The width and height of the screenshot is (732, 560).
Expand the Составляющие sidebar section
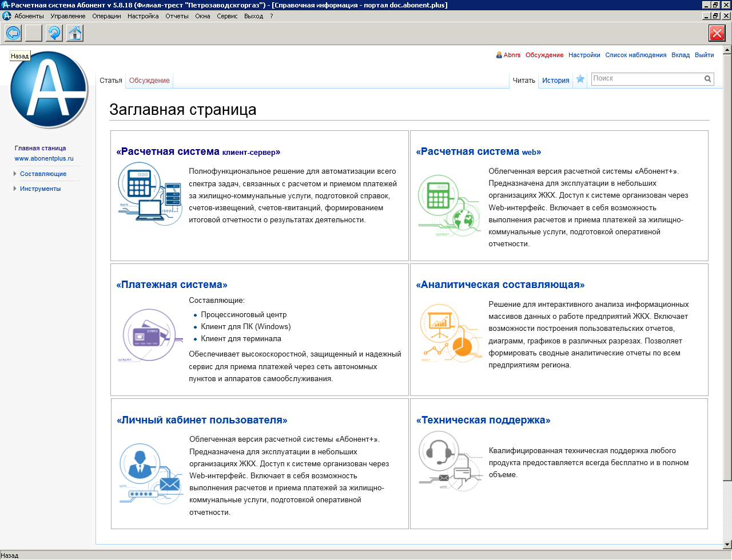click(x=43, y=174)
